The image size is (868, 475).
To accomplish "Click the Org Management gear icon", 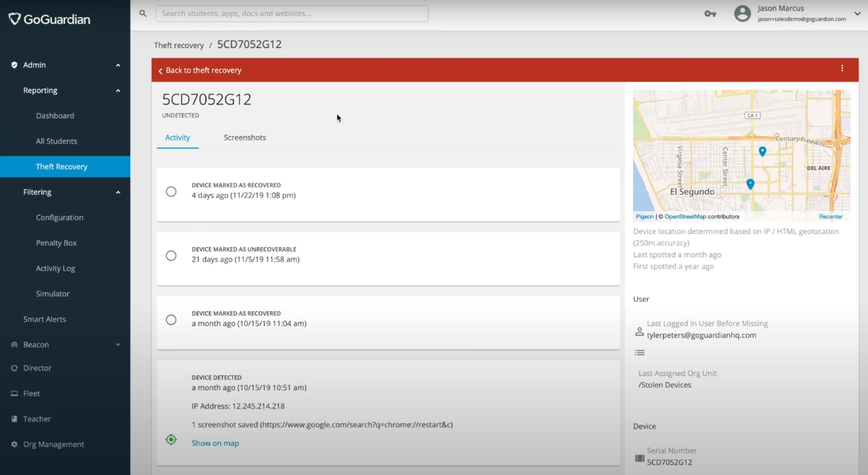I will (x=14, y=445).
